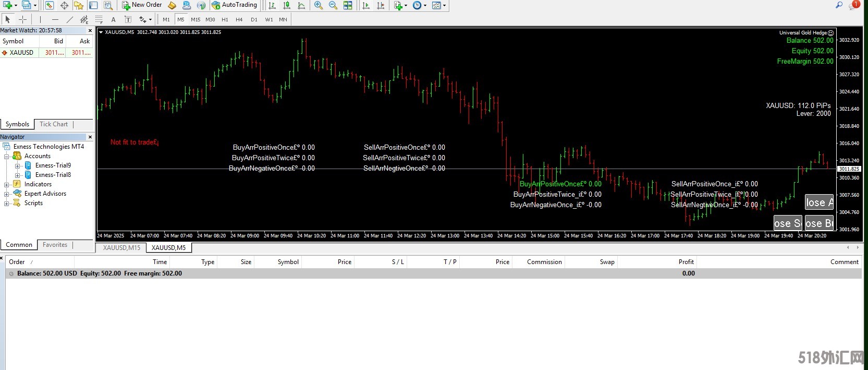Image resolution: width=868 pixels, height=370 pixels.
Task: Select W1 timeframe
Action: (x=269, y=19)
